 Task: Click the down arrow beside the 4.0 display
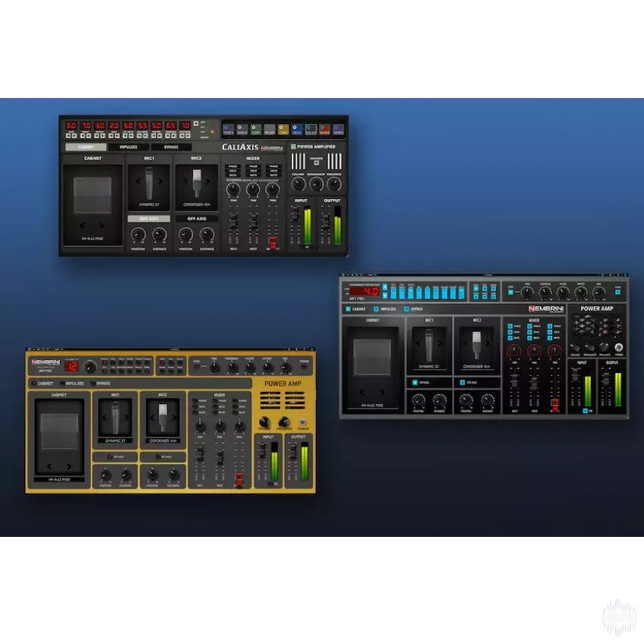click(385, 295)
